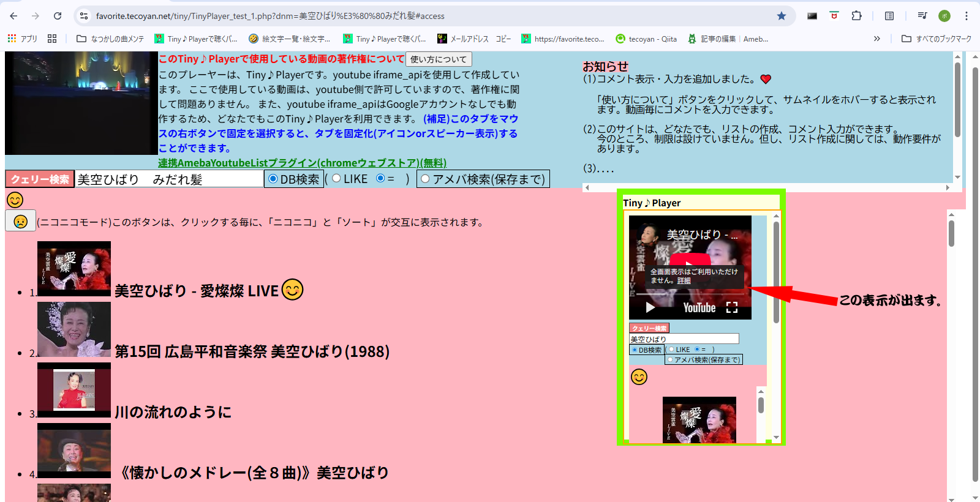Select LIKE radio in the mini Tiny♪Player

tap(671, 350)
